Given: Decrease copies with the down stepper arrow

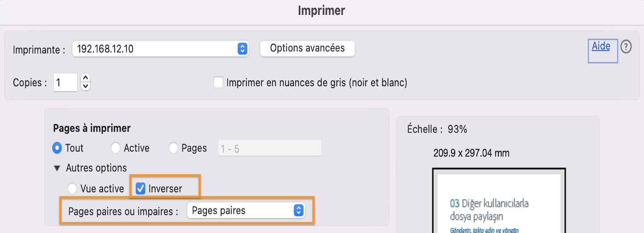Looking at the screenshot, I should (86, 86).
